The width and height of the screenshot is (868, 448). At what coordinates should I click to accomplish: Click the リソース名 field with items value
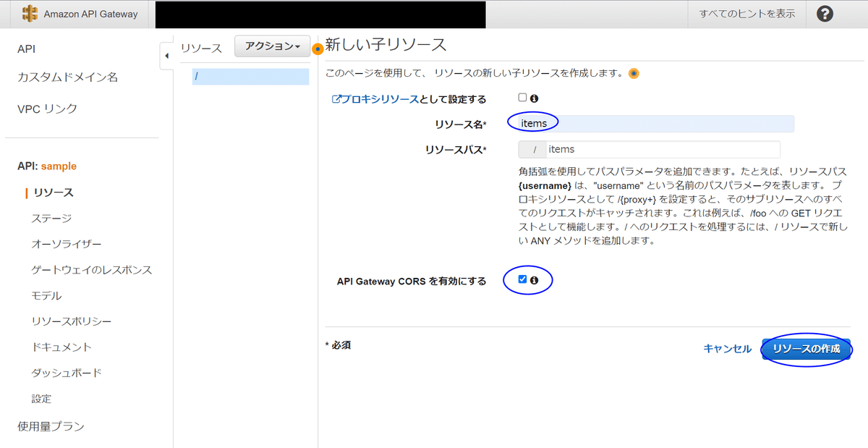(651, 123)
